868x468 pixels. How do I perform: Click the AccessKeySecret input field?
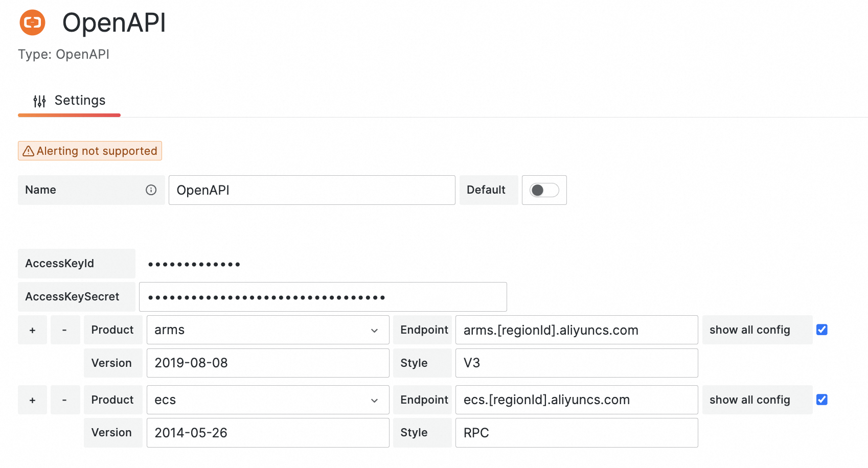coord(323,296)
